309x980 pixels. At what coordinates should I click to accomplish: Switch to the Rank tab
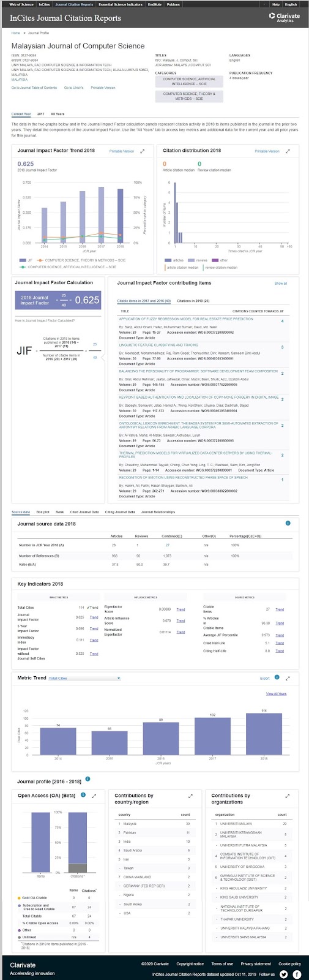pos(60,512)
